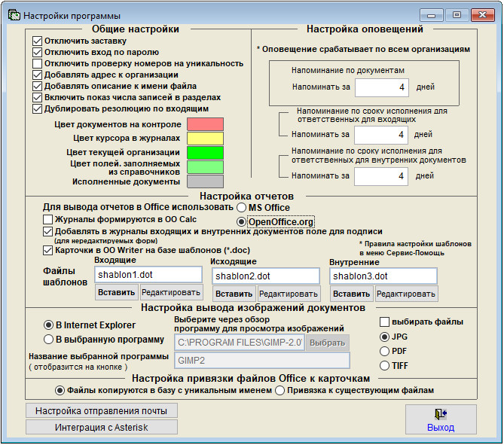Click reminder days field for documents
The width and height of the screenshot is (504, 445).
point(381,87)
